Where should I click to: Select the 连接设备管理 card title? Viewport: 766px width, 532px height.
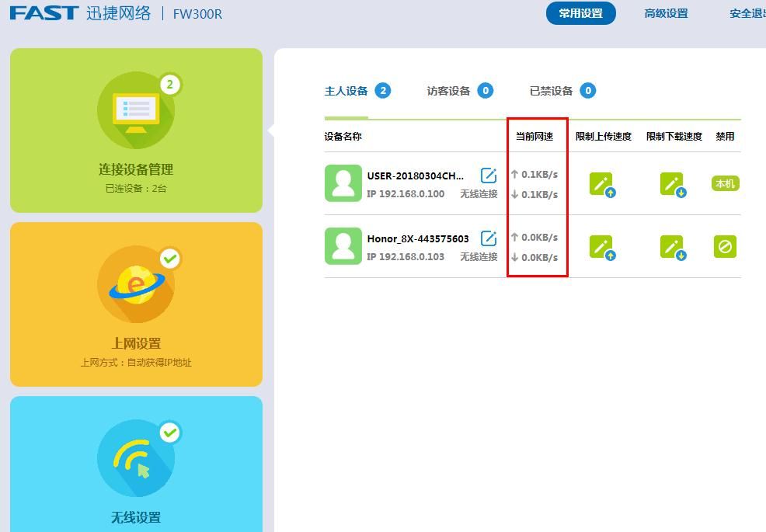(136, 169)
